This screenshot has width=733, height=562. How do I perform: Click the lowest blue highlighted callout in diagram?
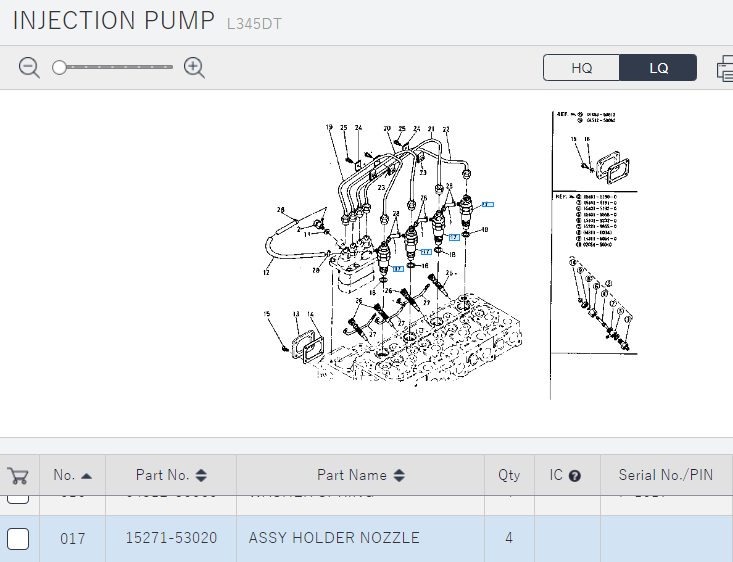pyautogui.click(x=397, y=269)
